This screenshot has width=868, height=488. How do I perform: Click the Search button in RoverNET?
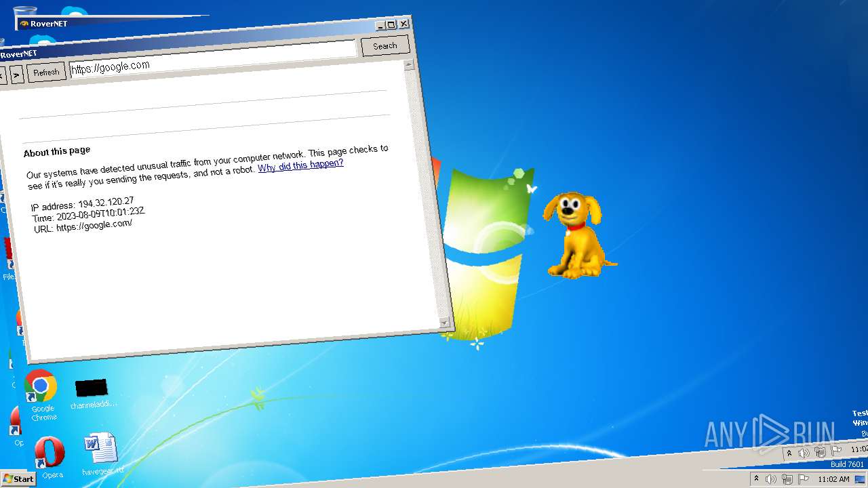click(384, 46)
